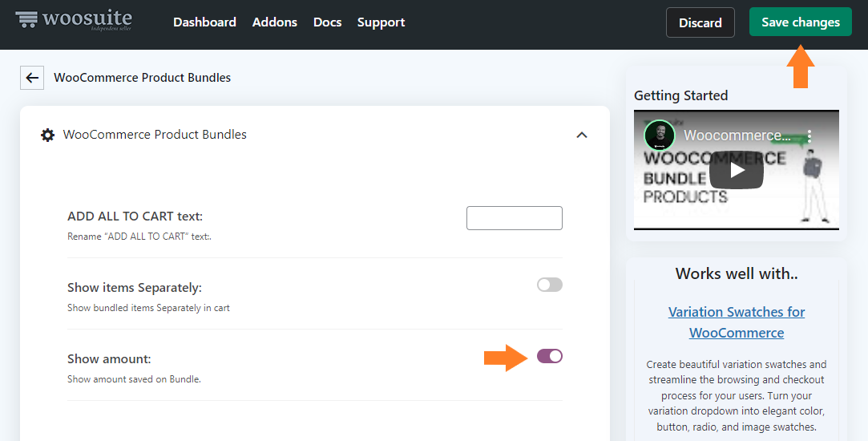Click Save changes
This screenshot has width=868, height=441.
[x=801, y=22]
